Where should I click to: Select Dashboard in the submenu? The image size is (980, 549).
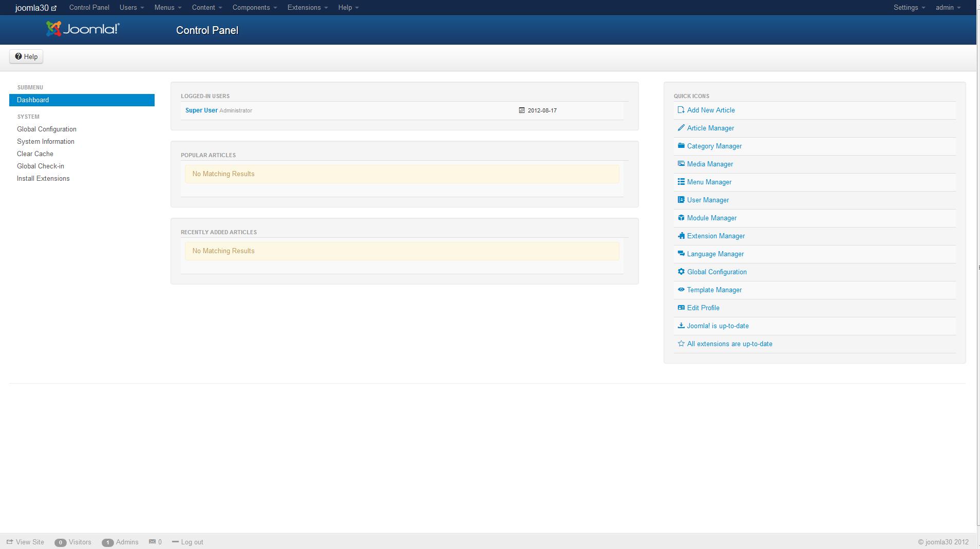pyautogui.click(x=82, y=100)
